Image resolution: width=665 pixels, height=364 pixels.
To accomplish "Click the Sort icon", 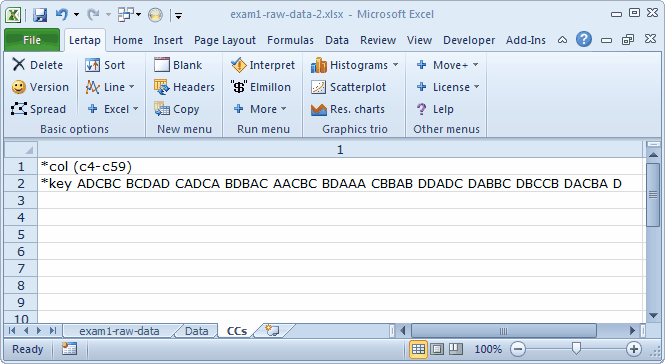I will click(x=92, y=65).
